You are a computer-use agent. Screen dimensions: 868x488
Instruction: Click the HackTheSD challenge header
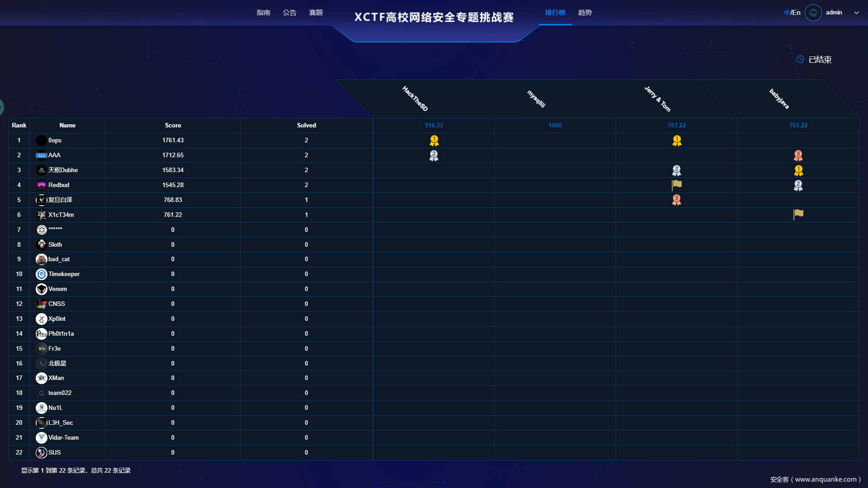click(x=415, y=99)
